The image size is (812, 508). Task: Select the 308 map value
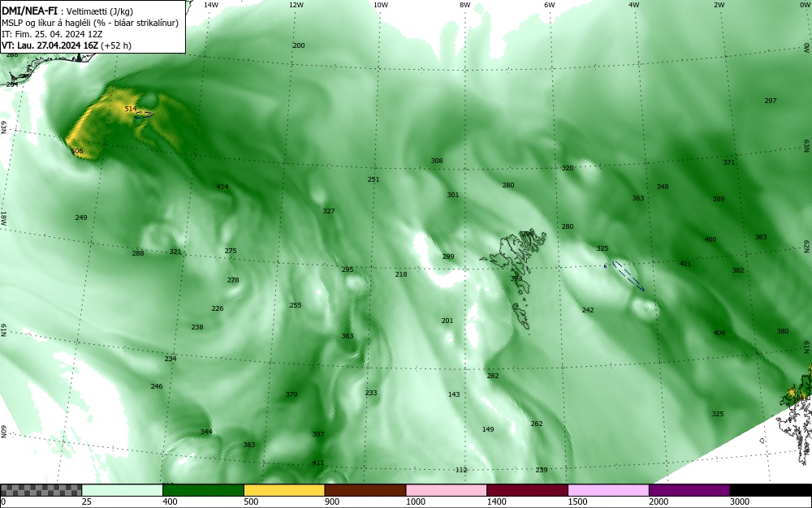tap(437, 161)
